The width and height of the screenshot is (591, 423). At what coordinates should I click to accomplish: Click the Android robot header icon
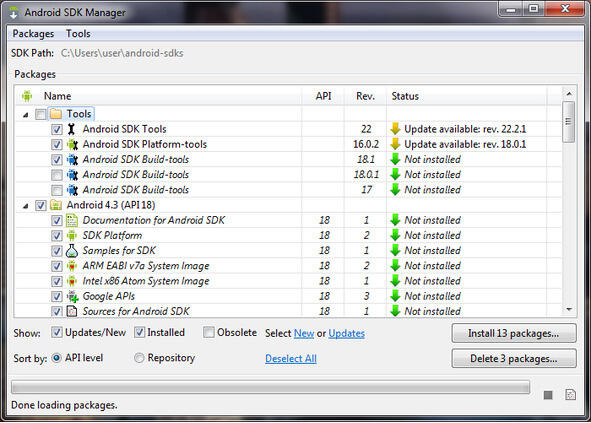coord(27,96)
